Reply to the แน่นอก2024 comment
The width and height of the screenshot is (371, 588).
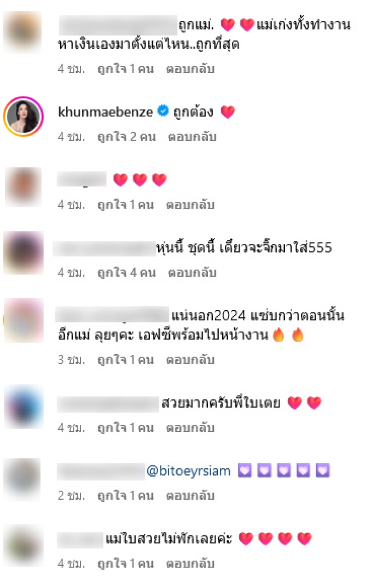[191, 359]
